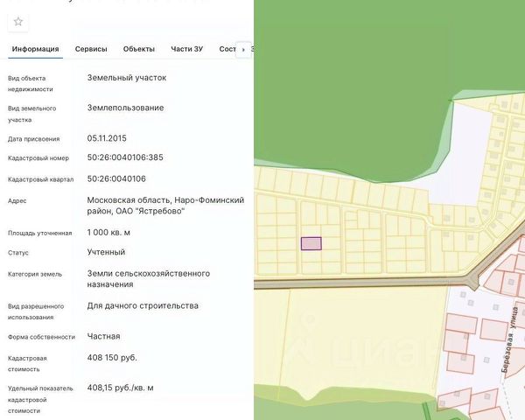Select the Части ЗУ tab
The width and height of the screenshot is (525, 420).
pyautogui.click(x=187, y=49)
